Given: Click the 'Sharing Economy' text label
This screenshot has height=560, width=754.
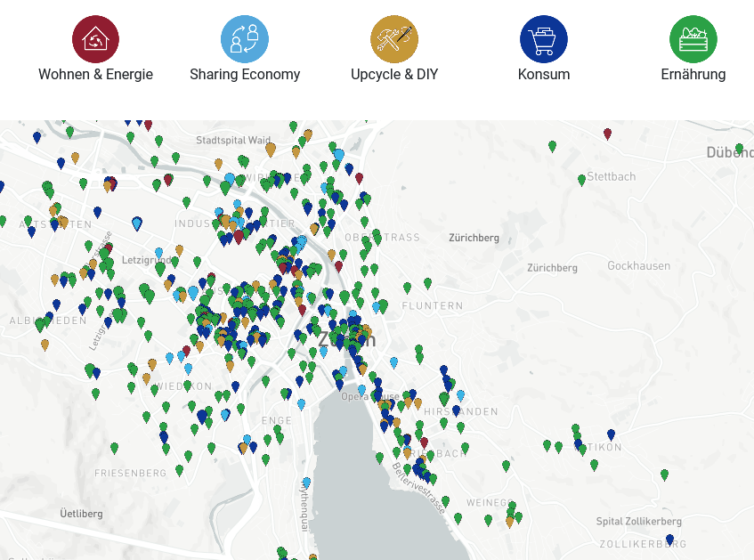Looking at the screenshot, I should pos(245,75).
